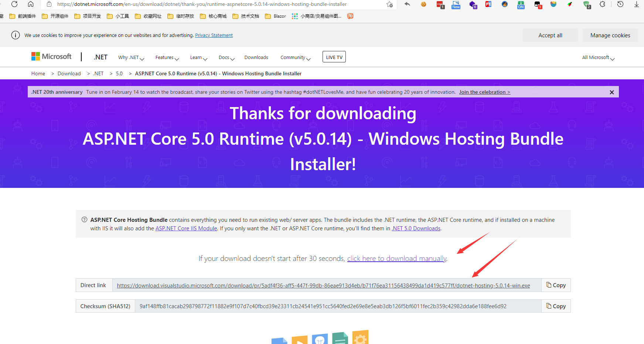
Task: Open the red FE extension
Action: tap(488, 4)
